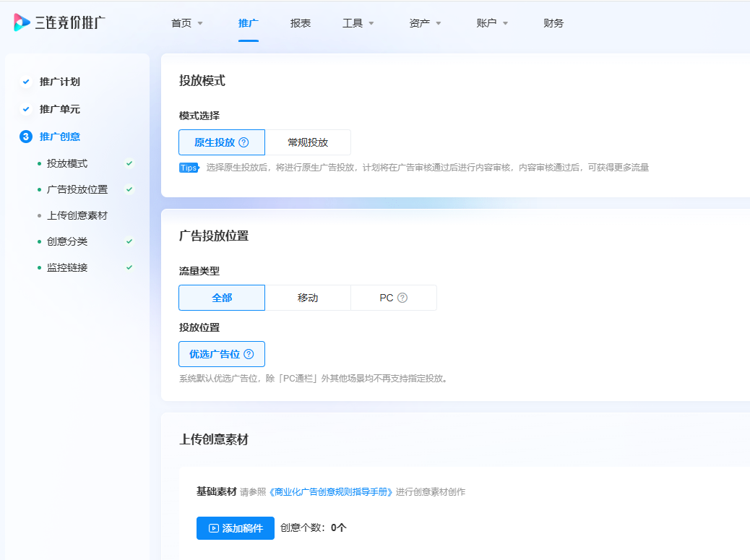Image resolution: width=750 pixels, height=560 pixels.
Task: Click the 添加稿件 button
Action: 236,528
